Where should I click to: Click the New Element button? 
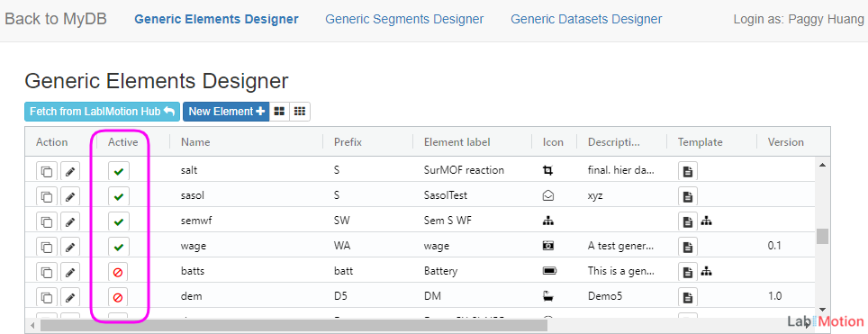pyautogui.click(x=226, y=112)
